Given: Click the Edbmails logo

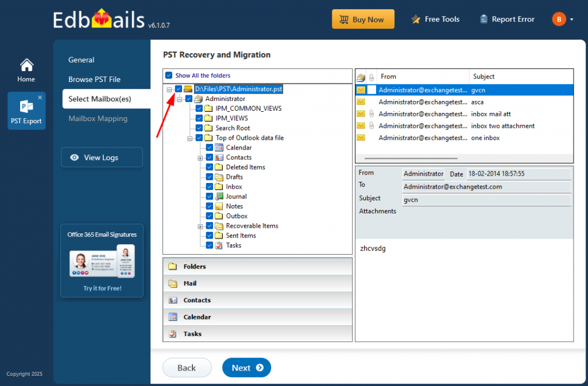Looking at the screenshot, I should (x=99, y=20).
